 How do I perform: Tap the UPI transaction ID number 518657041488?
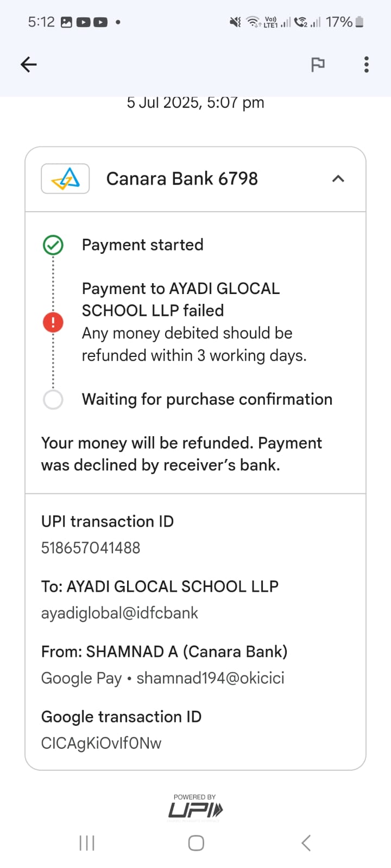point(91,548)
